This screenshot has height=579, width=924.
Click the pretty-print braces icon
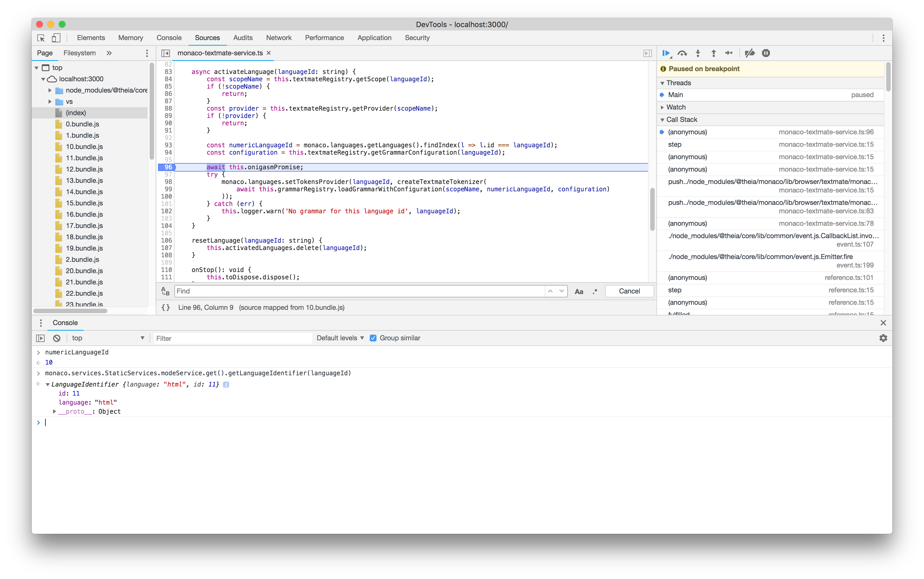coord(165,307)
